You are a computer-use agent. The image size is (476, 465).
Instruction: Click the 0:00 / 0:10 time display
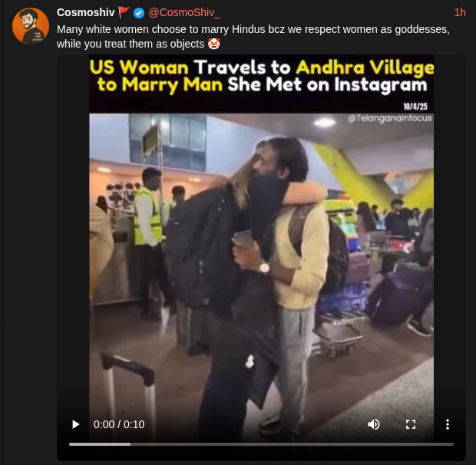[119, 424]
